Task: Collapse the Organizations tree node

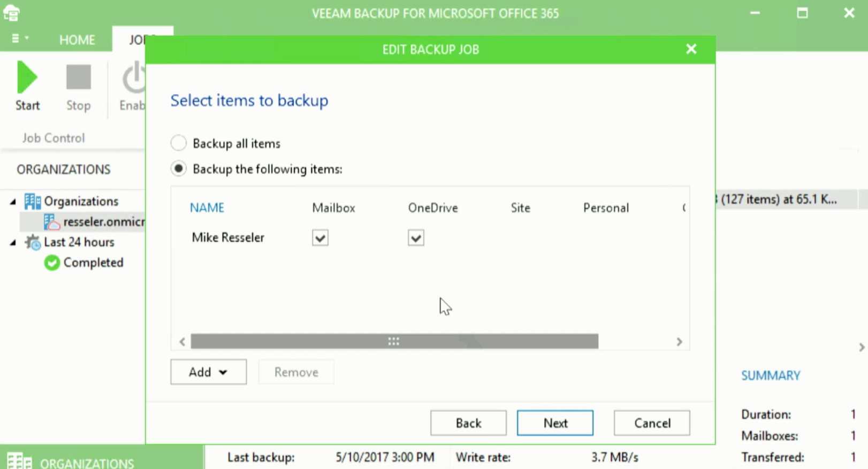Action: 13,202
